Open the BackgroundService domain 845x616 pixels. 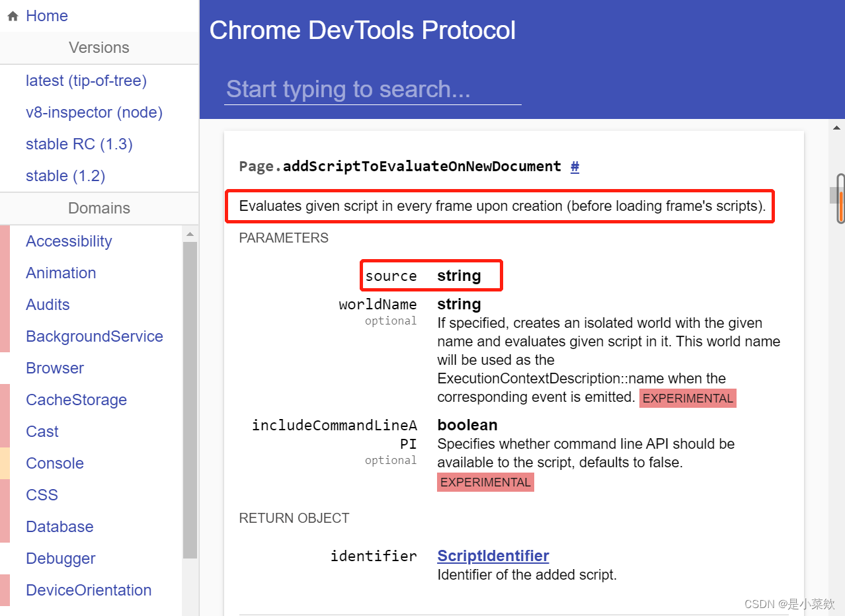tap(95, 336)
